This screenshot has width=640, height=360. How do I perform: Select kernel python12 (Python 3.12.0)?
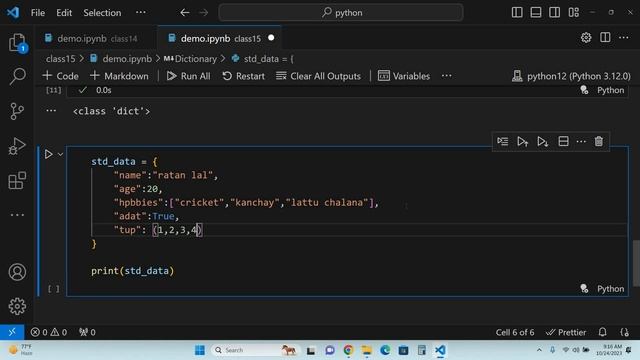[571, 76]
